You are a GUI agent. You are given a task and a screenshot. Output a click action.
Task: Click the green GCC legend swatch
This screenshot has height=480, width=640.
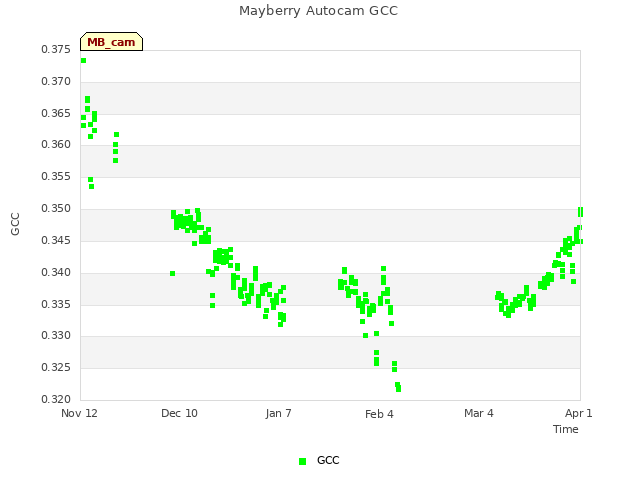[302, 461]
